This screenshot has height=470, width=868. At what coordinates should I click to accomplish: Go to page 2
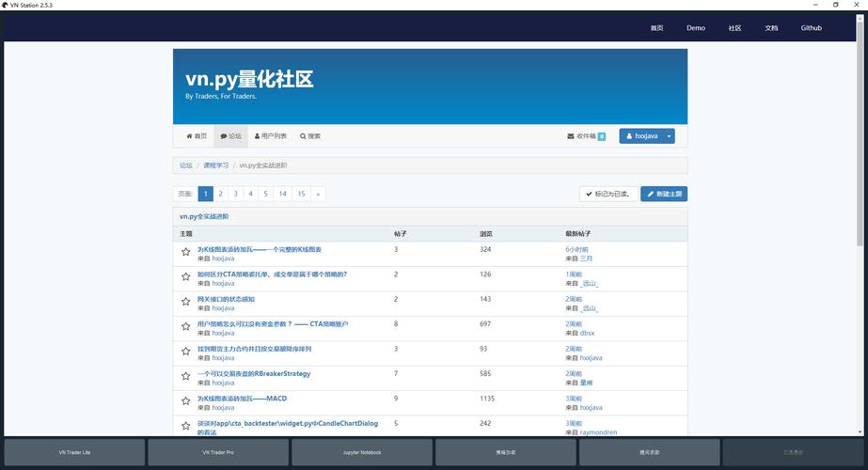[x=220, y=194]
